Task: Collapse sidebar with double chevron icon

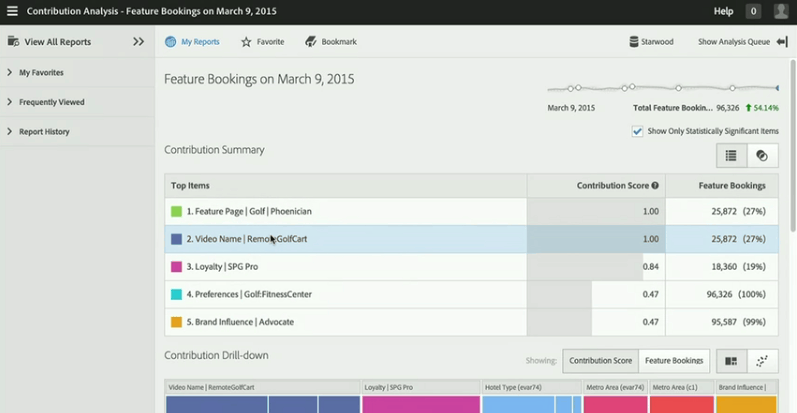Action: point(138,42)
